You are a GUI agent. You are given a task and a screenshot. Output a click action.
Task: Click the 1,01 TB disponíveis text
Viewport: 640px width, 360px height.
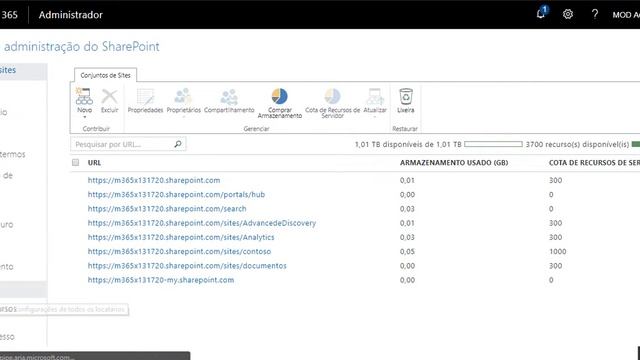[x=408, y=144]
